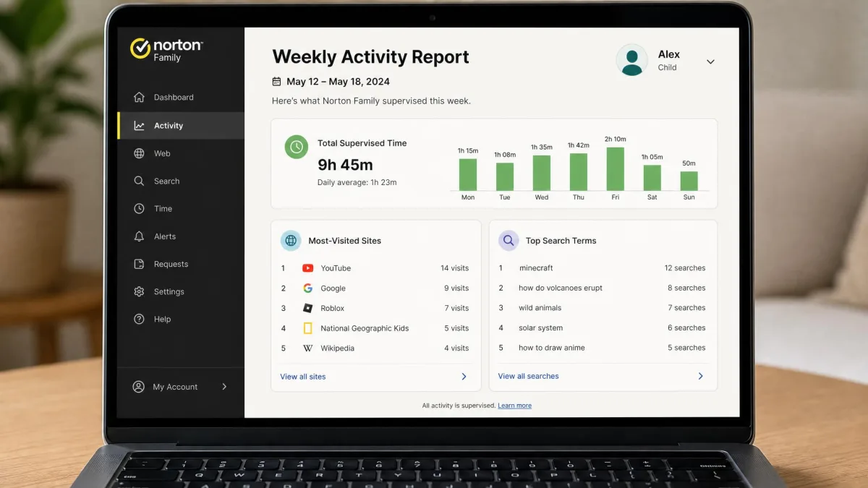Click the magnifier icon on Top Search Terms card
This screenshot has height=488, width=868.
pos(509,241)
